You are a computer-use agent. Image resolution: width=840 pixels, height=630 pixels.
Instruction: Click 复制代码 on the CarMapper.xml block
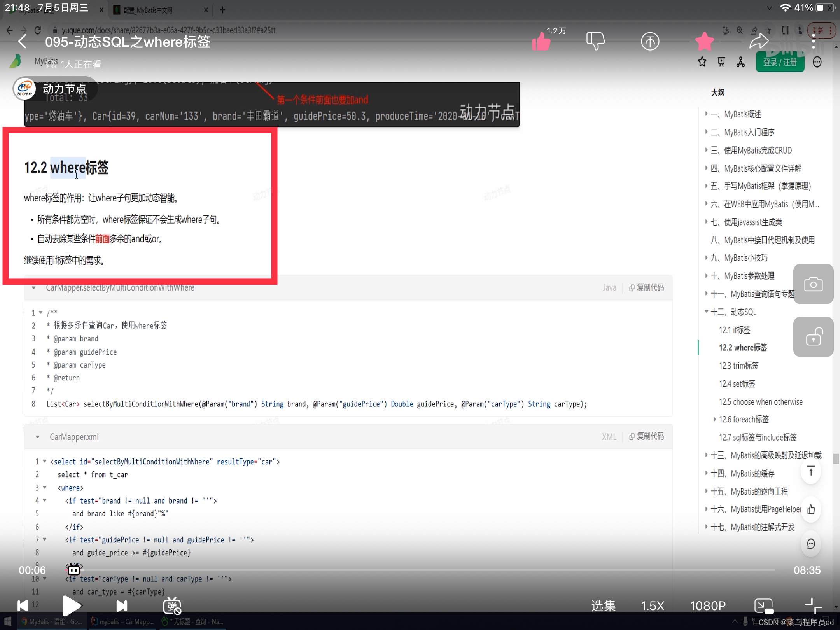(x=646, y=436)
